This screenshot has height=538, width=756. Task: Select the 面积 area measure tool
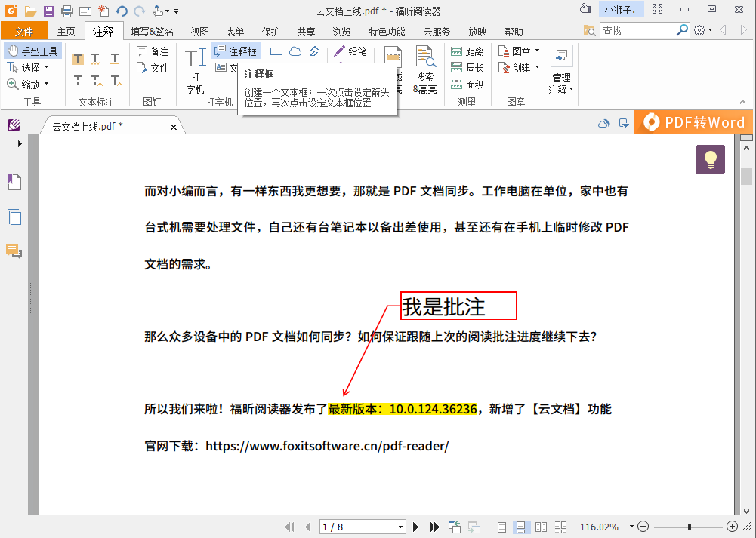467,85
